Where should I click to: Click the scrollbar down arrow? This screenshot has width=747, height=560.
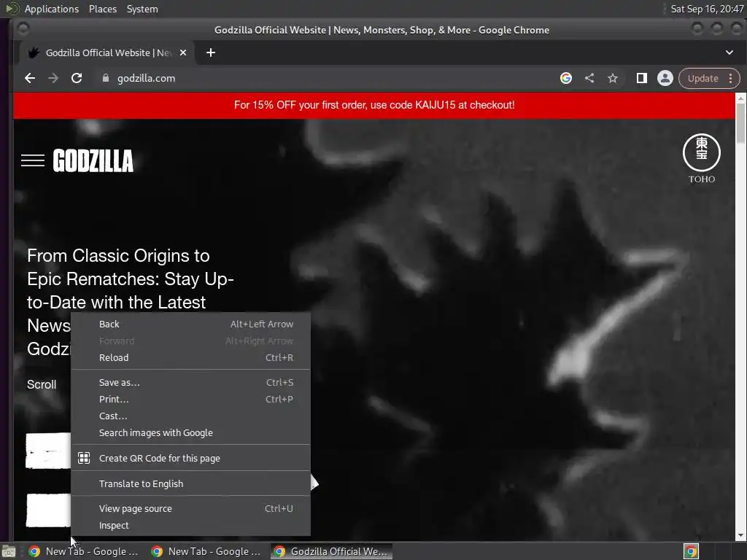pyautogui.click(x=741, y=536)
